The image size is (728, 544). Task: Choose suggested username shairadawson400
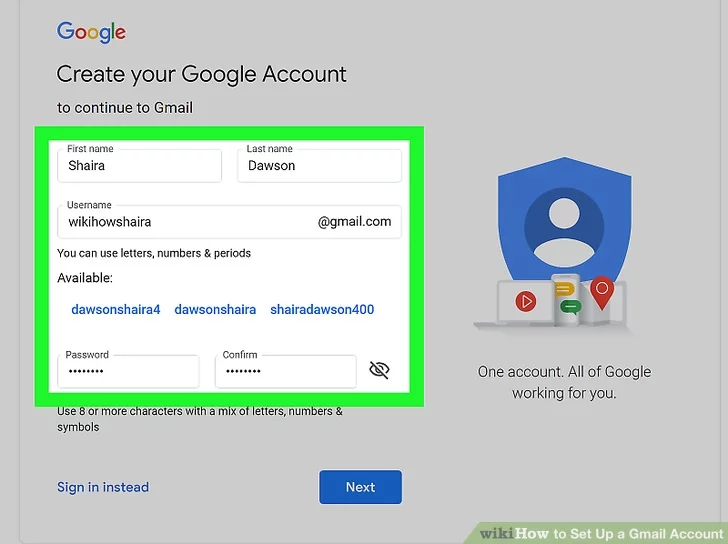(x=322, y=310)
